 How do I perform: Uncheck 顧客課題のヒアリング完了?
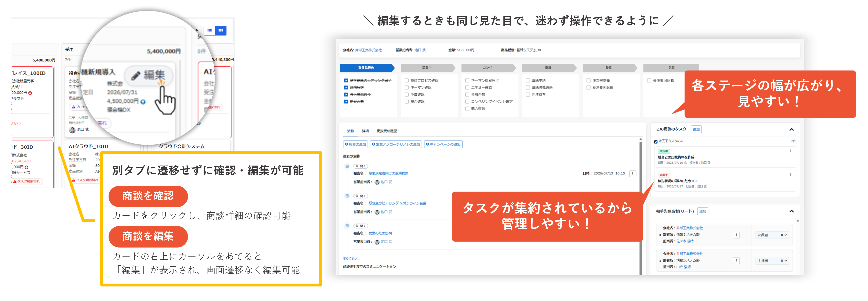[346, 81]
